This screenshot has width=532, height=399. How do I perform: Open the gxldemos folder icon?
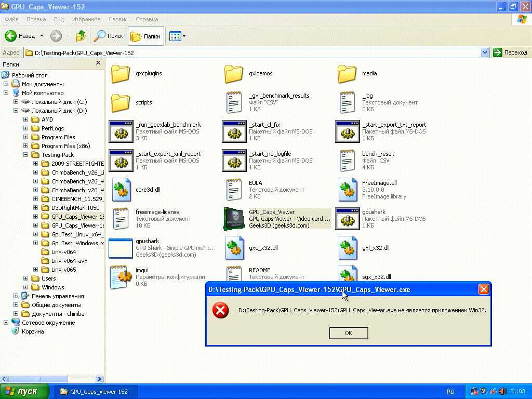(x=234, y=74)
